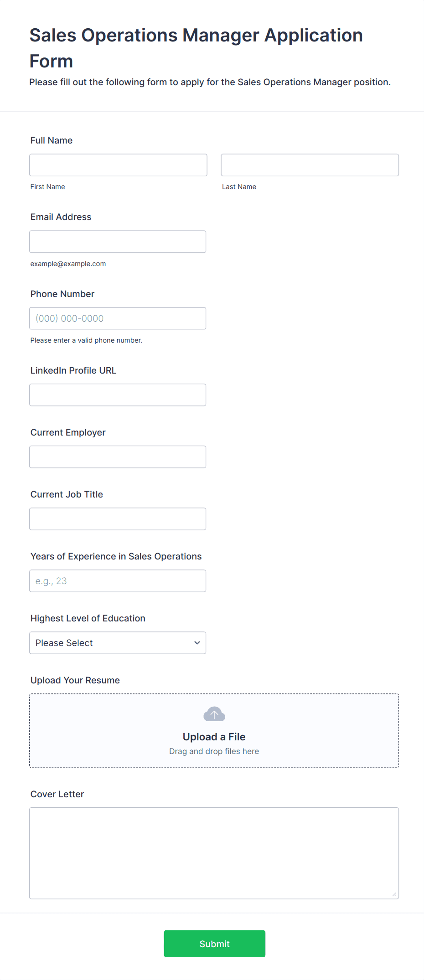Click the Email Address text box

(x=118, y=241)
